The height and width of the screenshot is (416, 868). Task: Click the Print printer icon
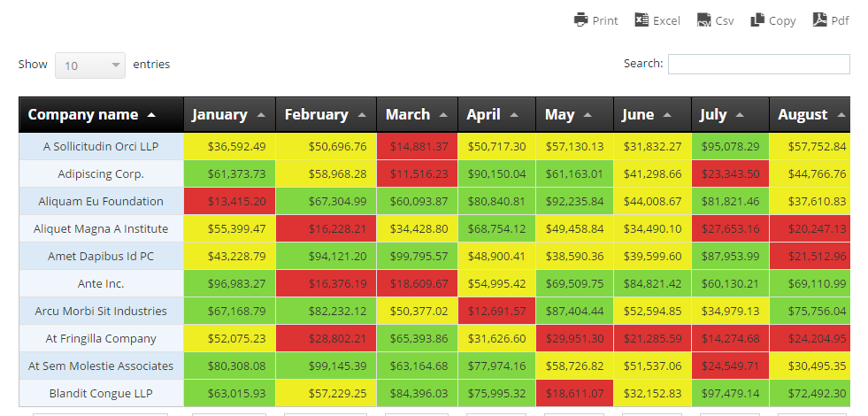click(x=581, y=19)
